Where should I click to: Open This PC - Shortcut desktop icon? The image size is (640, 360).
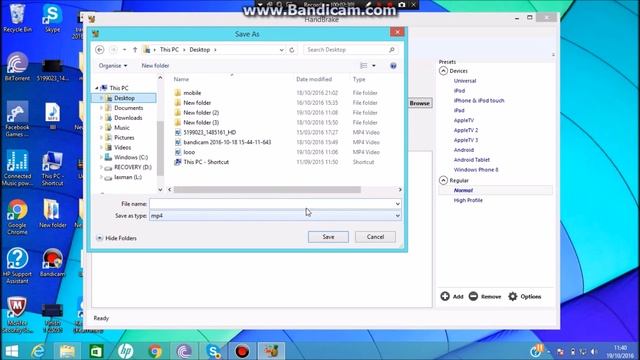[52, 168]
